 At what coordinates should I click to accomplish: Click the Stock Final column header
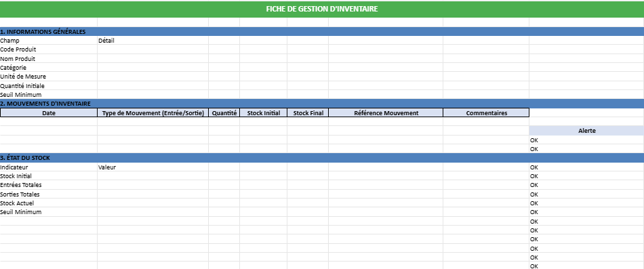point(308,112)
